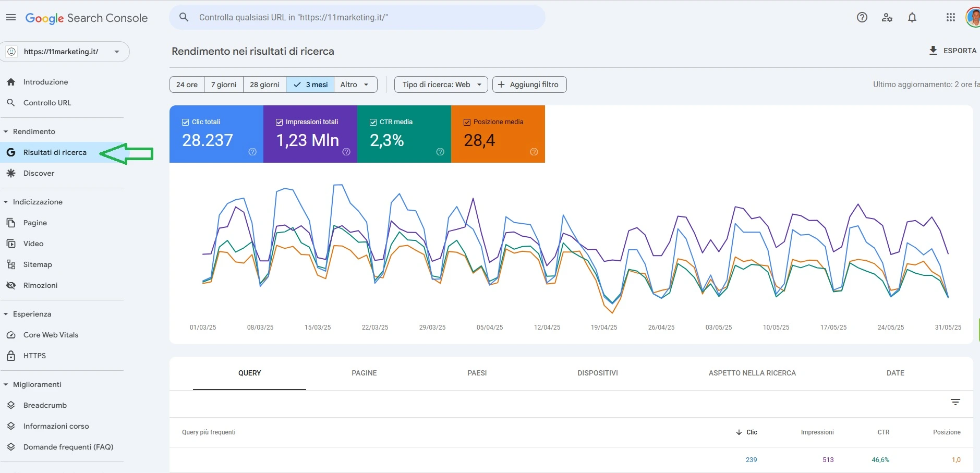Image resolution: width=980 pixels, height=473 pixels.
Task: Open users and permissions settings icon
Action: (887, 18)
